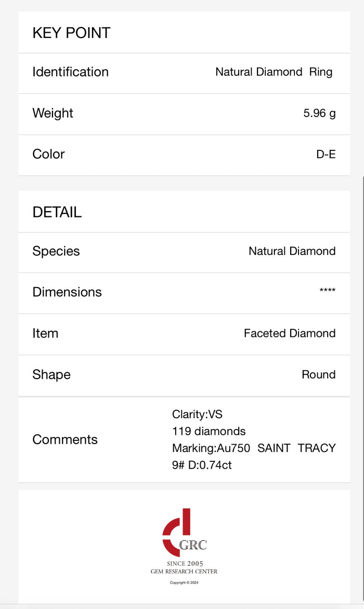Click the Round shape value
The image size is (364, 609).
(318, 374)
